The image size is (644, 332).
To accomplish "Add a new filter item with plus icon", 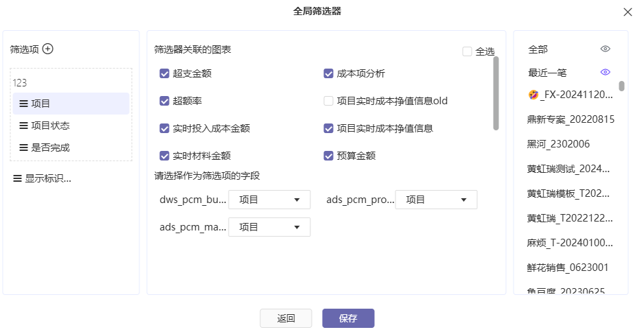I will (48, 49).
